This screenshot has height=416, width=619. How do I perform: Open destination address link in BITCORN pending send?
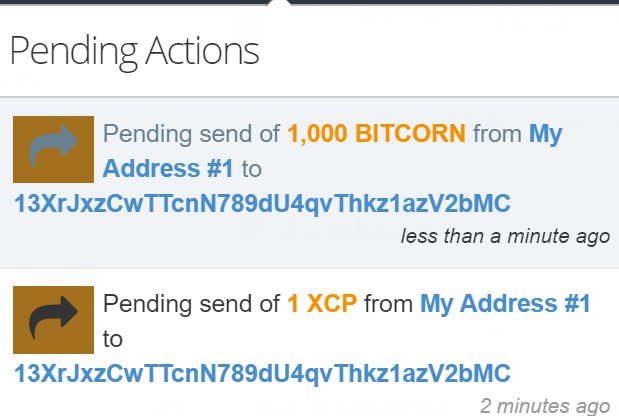[263, 204]
